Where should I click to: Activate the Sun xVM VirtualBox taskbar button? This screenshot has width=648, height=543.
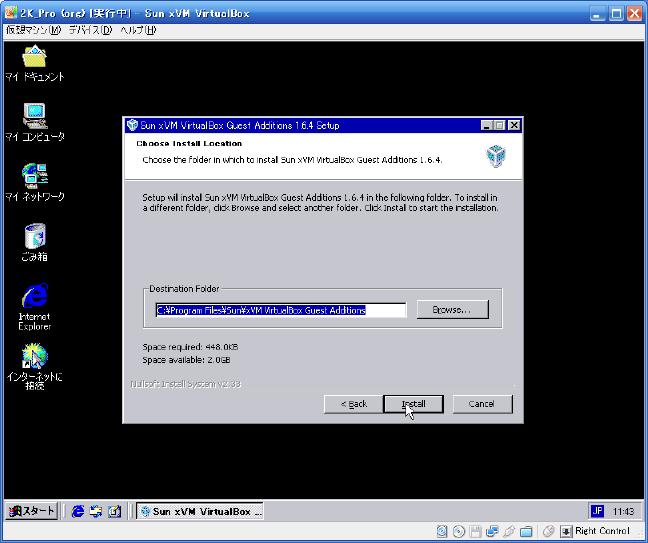click(x=200, y=512)
